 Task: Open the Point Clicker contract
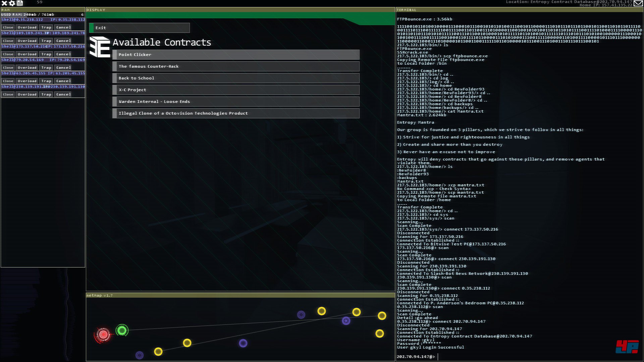point(236,55)
